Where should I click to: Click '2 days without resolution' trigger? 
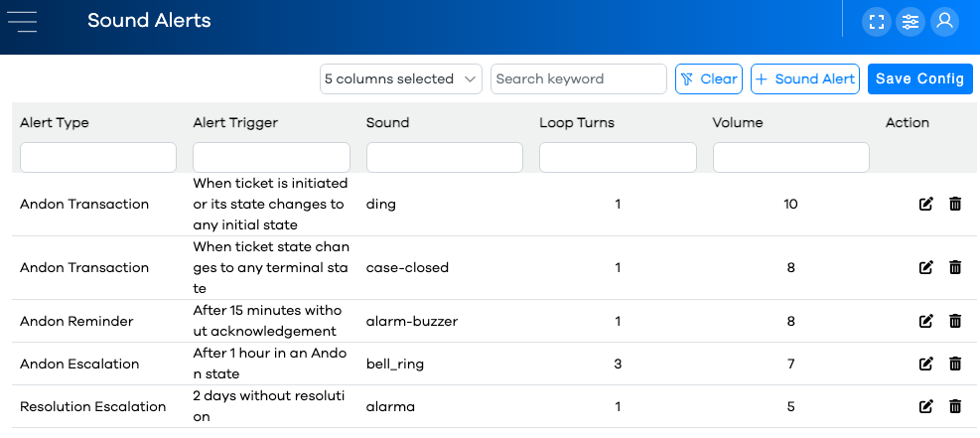point(269,406)
